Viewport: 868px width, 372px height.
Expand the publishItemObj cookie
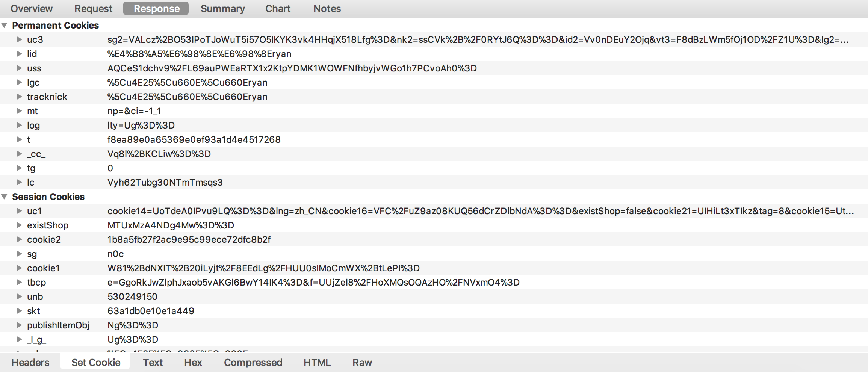coord(19,325)
